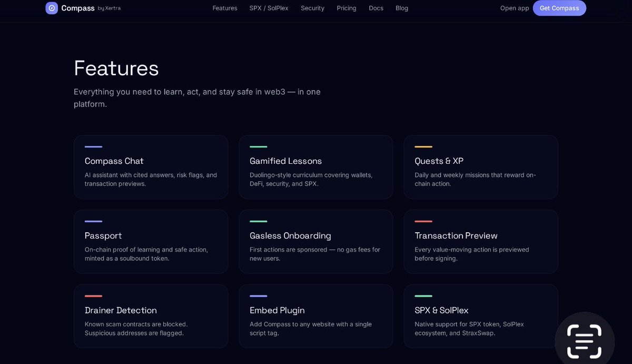
Task: Click 'On-chain proof of learning' description
Action: click(x=146, y=254)
